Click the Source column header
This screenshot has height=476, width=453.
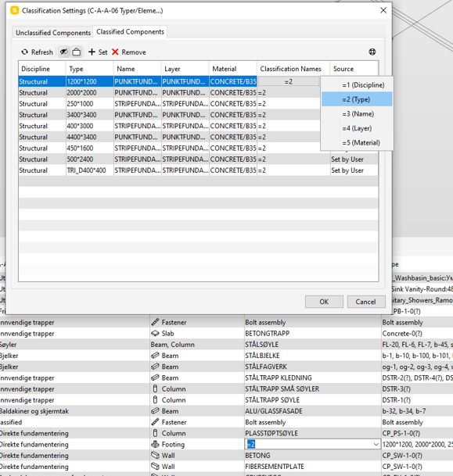pos(354,69)
